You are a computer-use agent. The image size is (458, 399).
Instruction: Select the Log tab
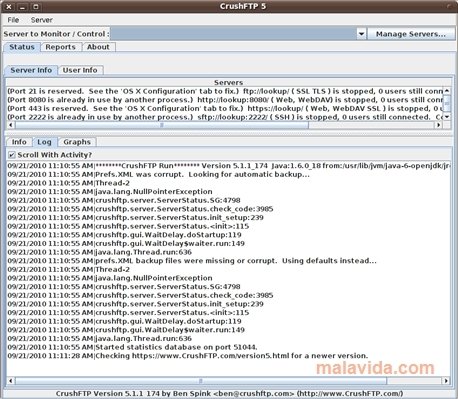44,142
